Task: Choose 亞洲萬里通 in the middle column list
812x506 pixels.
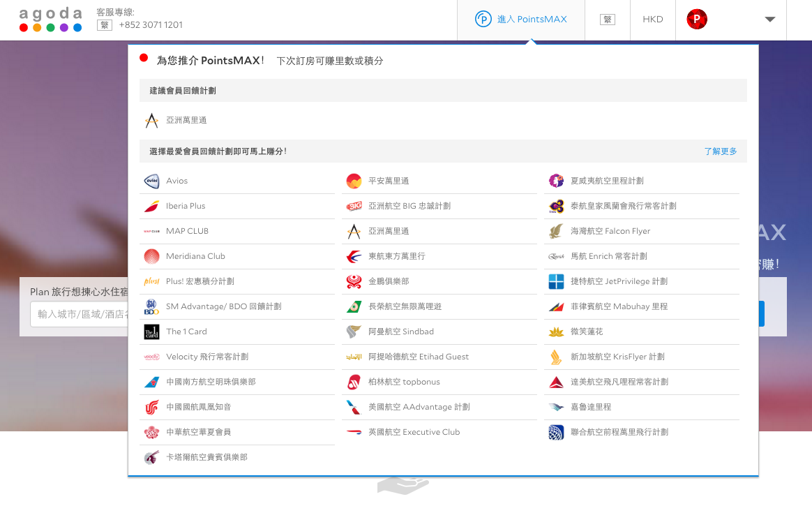Action: (389, 231)
